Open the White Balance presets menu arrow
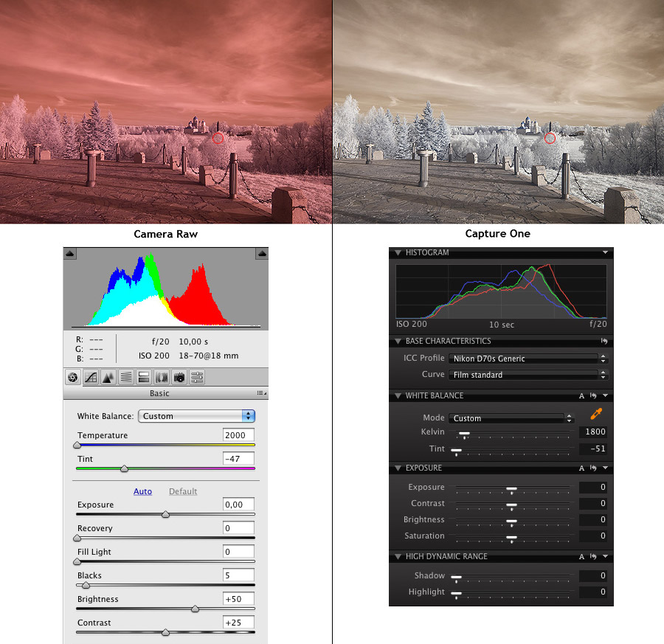The width and height of the screenshot is (664, 644). point(606,395)
